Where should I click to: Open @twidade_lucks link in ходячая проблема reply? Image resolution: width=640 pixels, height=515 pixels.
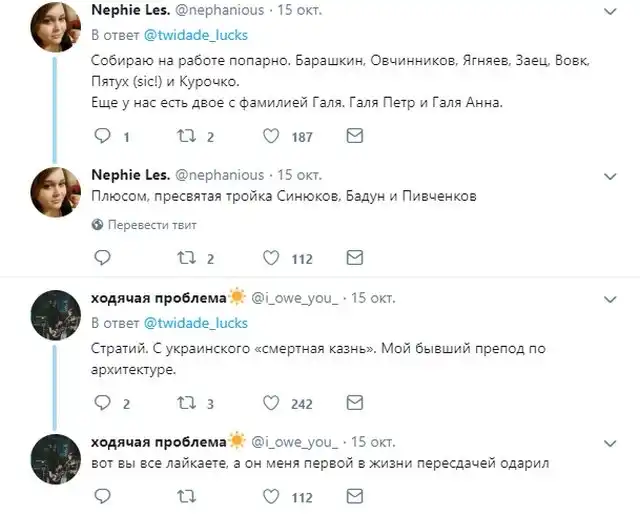(196, 323)
